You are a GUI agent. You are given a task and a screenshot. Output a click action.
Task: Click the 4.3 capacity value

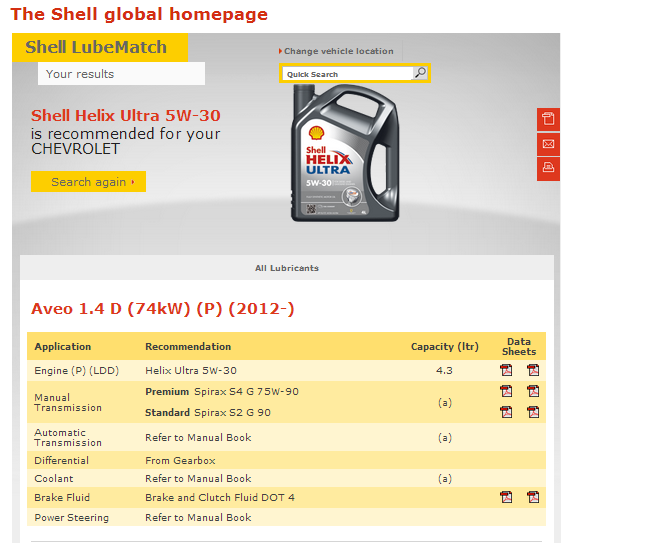pos(444,370)
